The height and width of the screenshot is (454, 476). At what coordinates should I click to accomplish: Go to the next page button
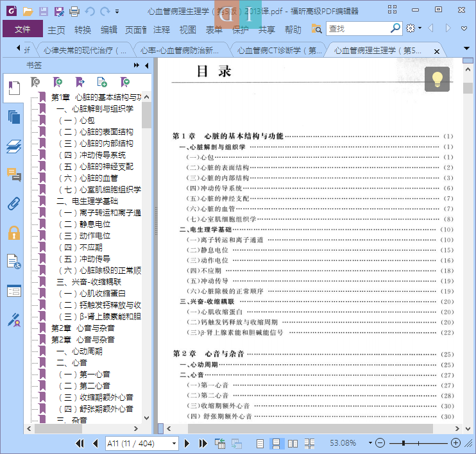(187, 443)
